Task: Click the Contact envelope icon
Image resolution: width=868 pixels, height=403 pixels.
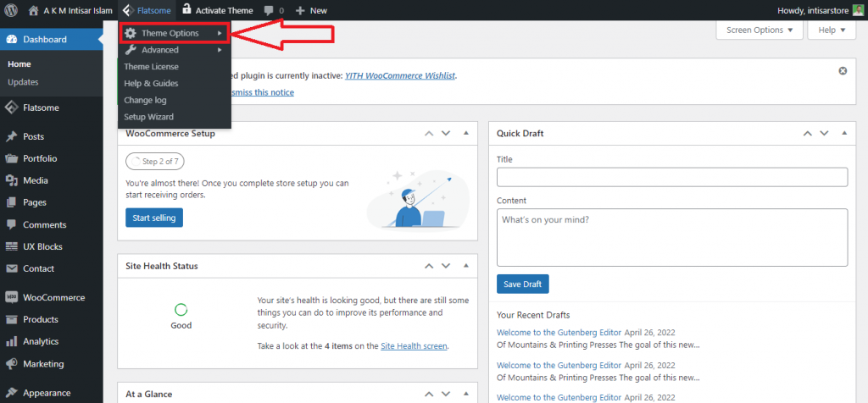Action: [11, 268]
